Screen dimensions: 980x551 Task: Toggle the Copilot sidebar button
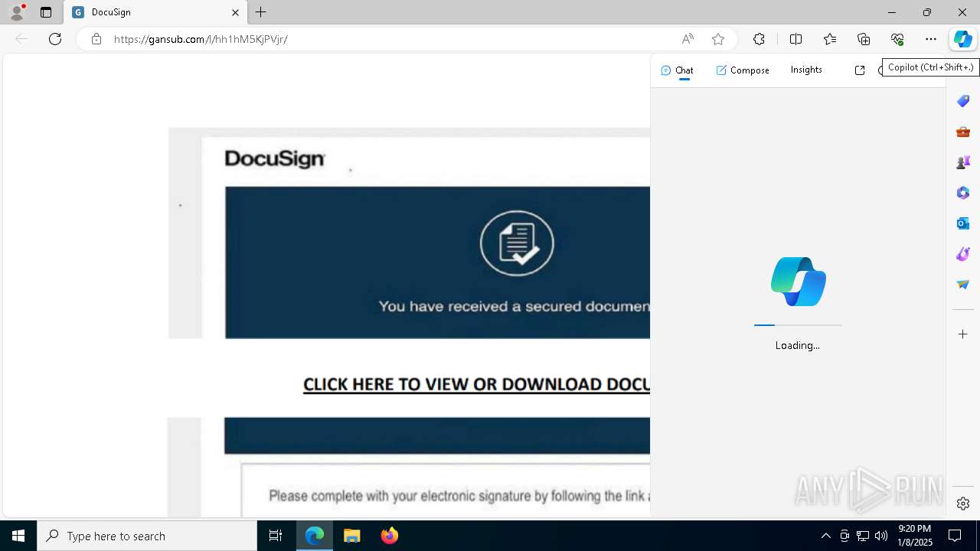coord(963,39)
